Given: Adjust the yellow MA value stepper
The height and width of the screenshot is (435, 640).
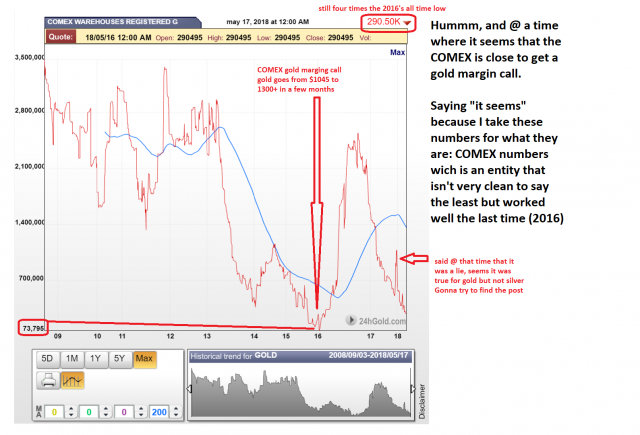Looking at the screenshot, I should 71,412.
